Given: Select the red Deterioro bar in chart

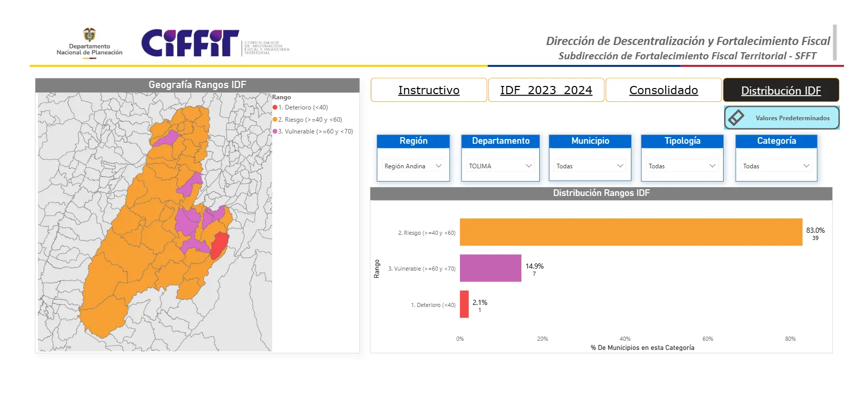Looking at the screenshot, I should pos(464,304).
